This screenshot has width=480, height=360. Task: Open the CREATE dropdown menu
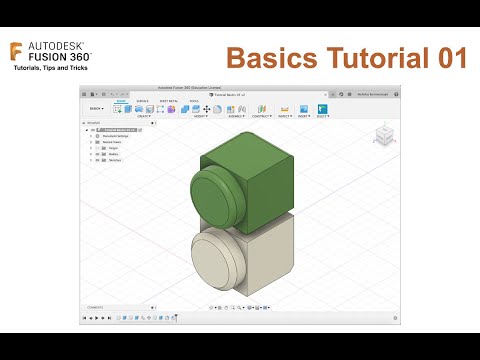click(x=144, y=116)
